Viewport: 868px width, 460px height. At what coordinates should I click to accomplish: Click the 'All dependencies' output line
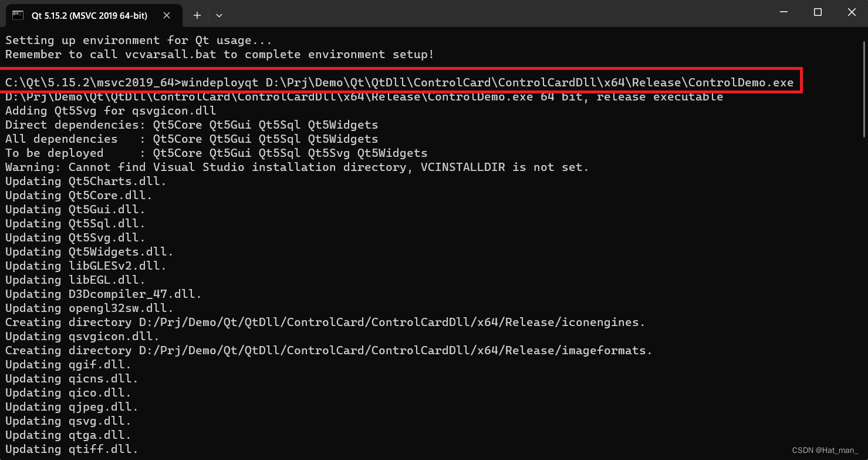coord(192,139)
